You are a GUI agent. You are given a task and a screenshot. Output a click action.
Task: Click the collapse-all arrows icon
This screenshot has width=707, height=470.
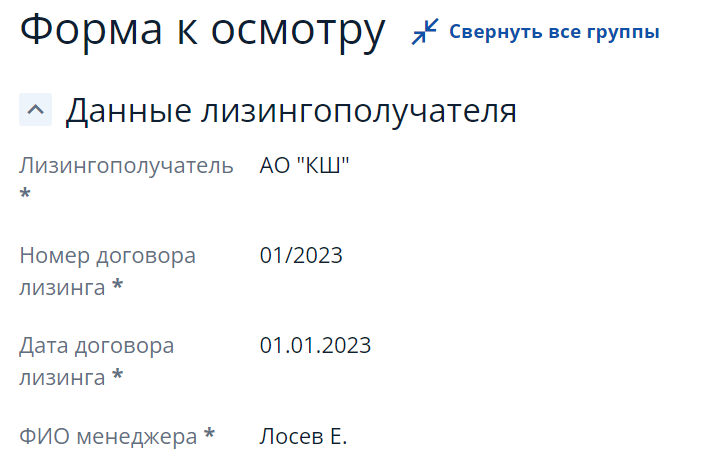click(425, 32)
